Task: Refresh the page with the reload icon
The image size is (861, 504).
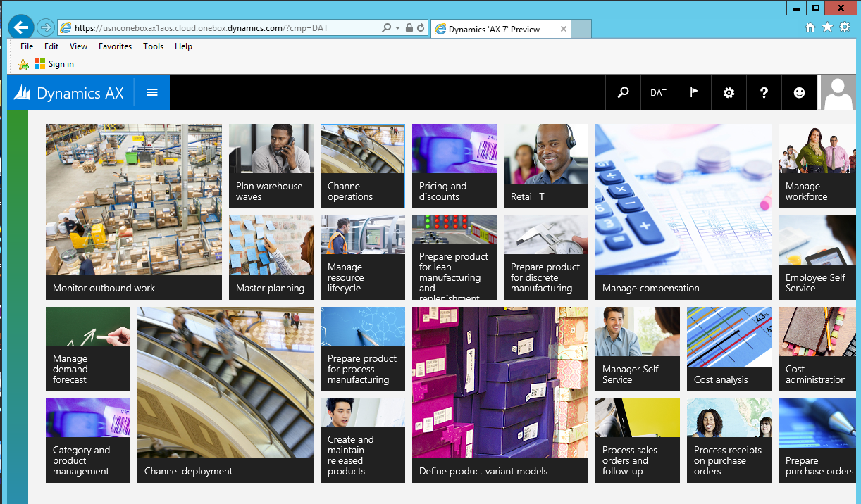Action: point(421,28)
